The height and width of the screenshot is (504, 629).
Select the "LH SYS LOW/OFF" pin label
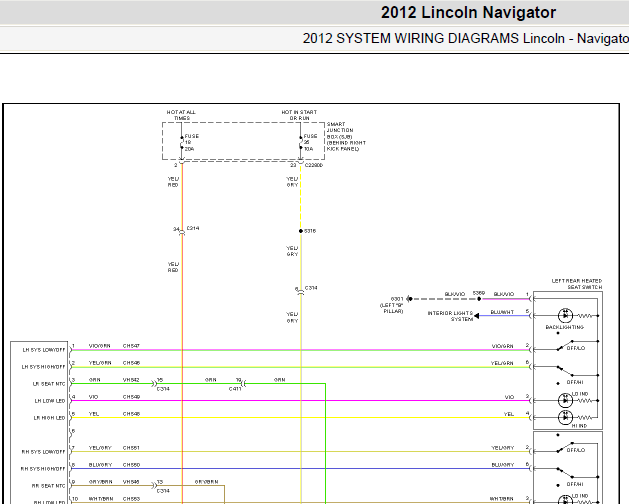(43, 350)
